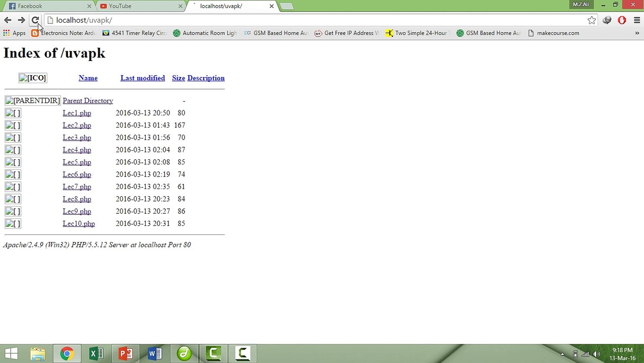Open the green round app in the taskbar
644x363 pixels.
[x=184, y=353]
